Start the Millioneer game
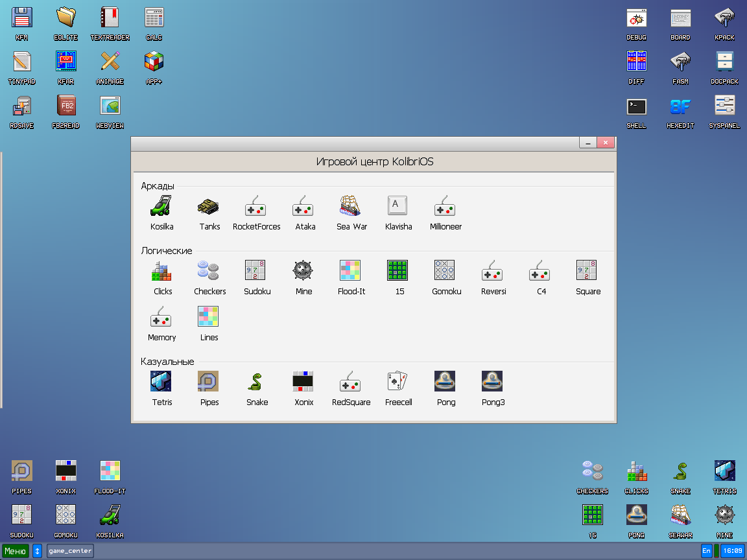This screenshot has height=560, width=747. pyautogui.click(x=445, y=213)
